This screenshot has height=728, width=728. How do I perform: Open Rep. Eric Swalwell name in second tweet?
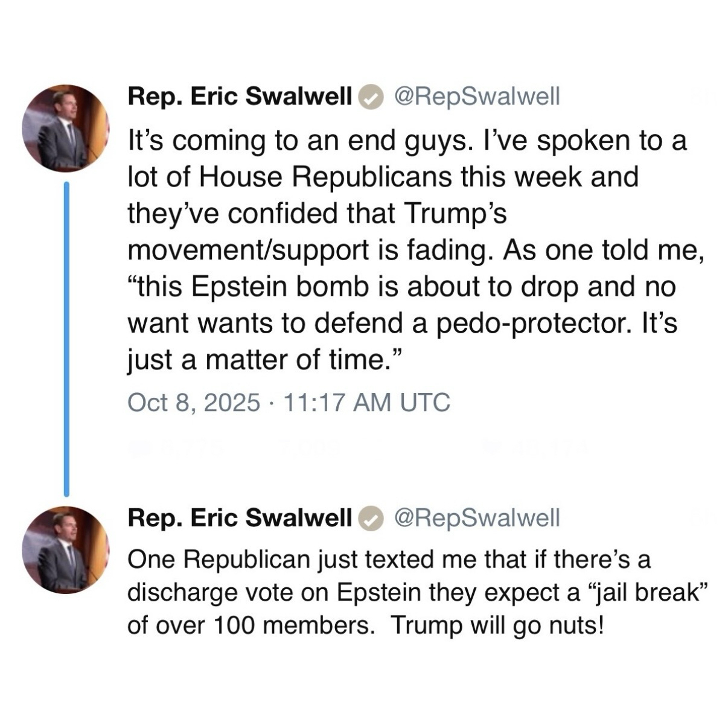click(240, 518)
